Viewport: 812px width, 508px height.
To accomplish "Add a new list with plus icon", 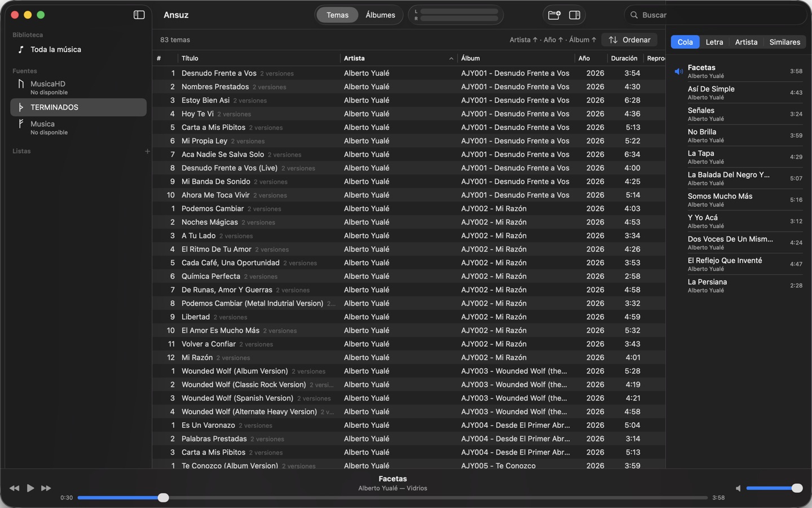I will (x=147, y=151).
